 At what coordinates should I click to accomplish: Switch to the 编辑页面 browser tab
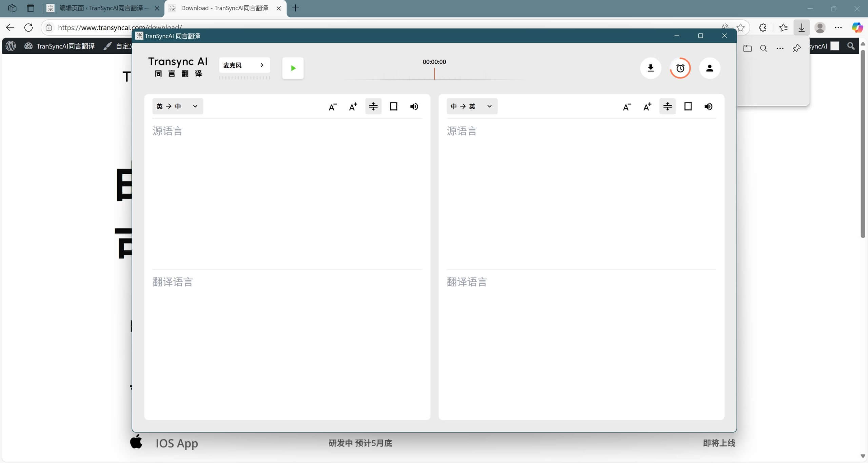103,8
